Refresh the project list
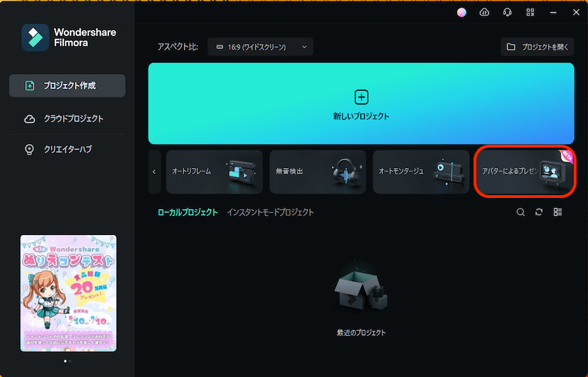 (x=539, y=212)
